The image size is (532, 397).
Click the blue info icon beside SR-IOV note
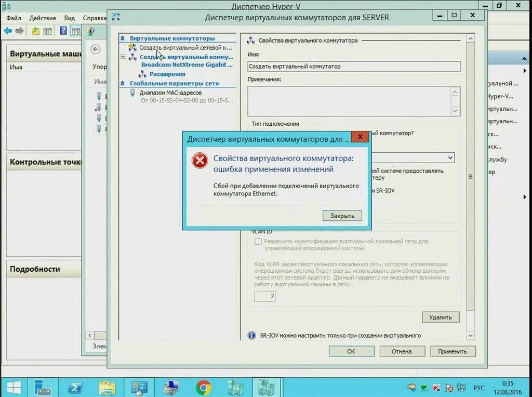tap(252, 335)
